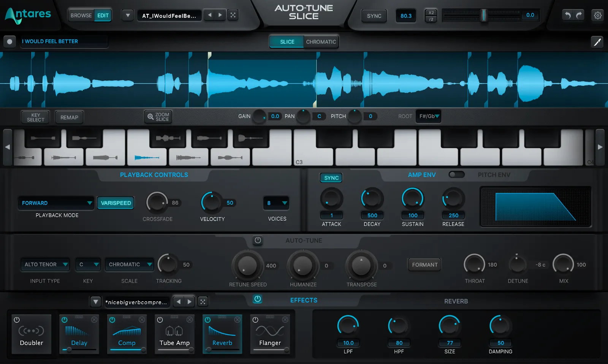Open the Playback Mode dropdown showing Forward
Screen dimensions: 608x364
coord(56,203)
